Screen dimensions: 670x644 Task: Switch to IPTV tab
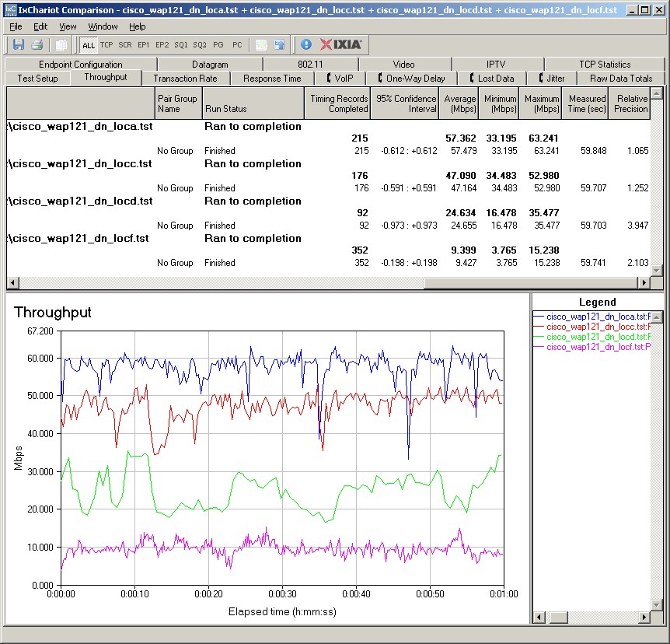click(x=496, y=64)
